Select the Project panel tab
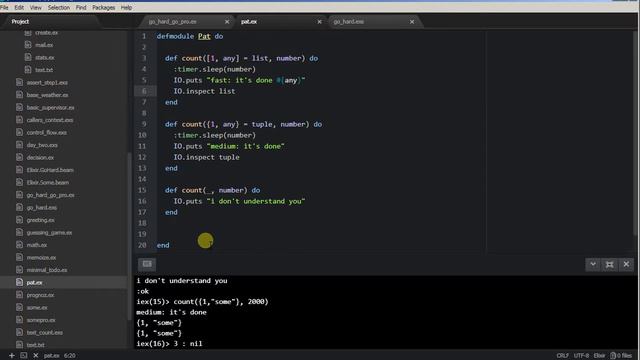Viewport: 640px width, 360px height. tap(20, 22)
